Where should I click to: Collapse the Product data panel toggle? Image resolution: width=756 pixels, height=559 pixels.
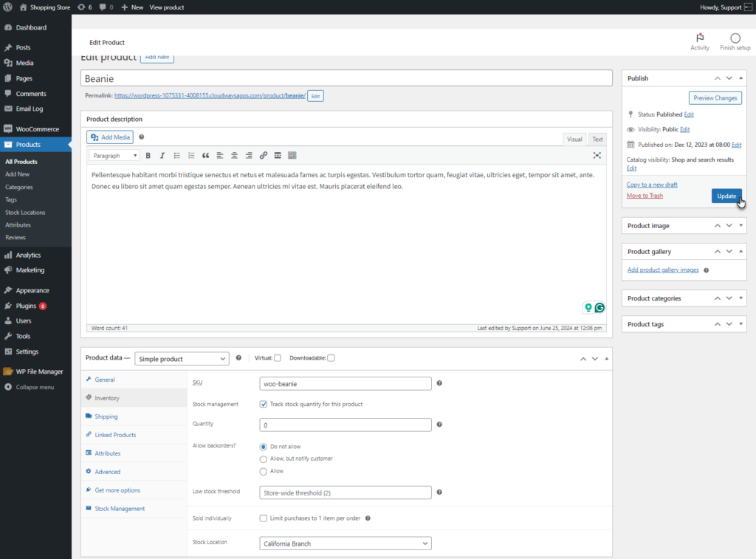coord(607,359)
